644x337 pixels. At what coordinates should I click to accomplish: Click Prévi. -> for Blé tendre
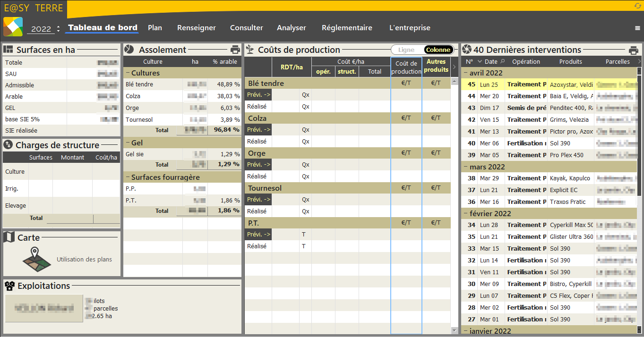point(258,95)
